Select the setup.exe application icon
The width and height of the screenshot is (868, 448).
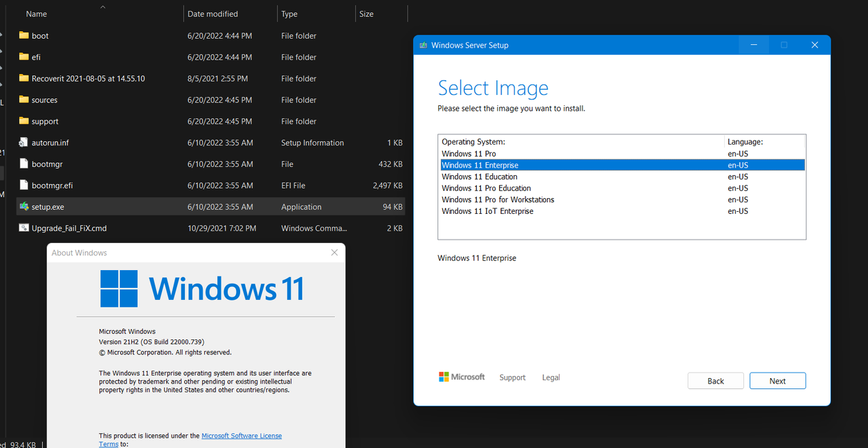(x=24, y=206)
